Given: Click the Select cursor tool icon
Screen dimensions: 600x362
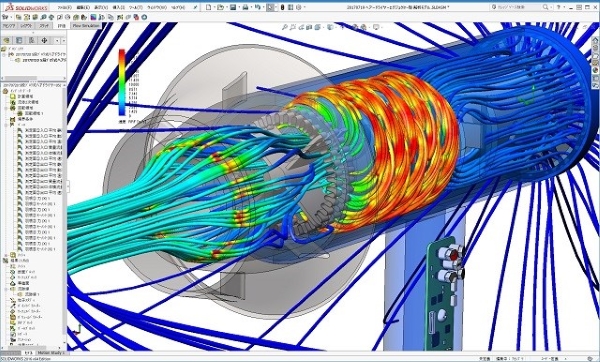Looking at the screenshot, I should coord(270,7).
